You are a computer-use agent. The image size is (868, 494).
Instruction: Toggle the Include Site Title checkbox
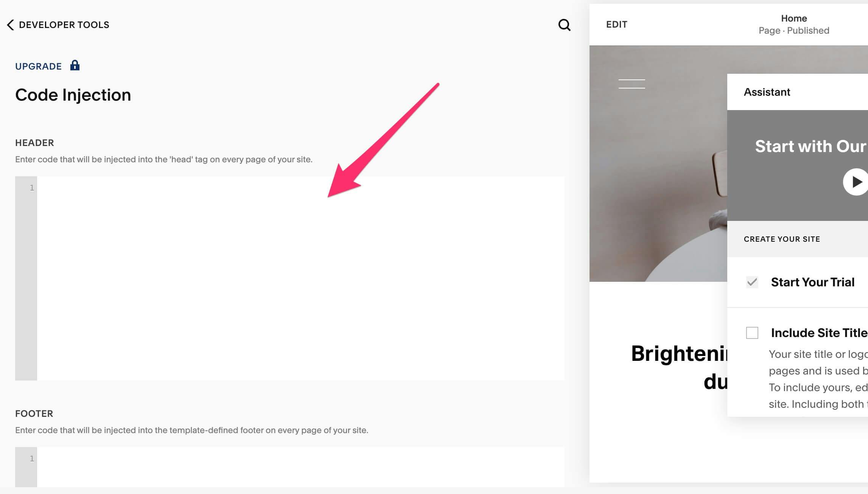pos(752,332)
